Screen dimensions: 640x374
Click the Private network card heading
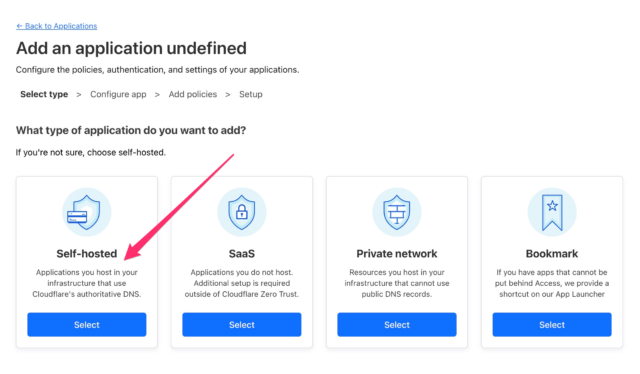pos(397,254)
